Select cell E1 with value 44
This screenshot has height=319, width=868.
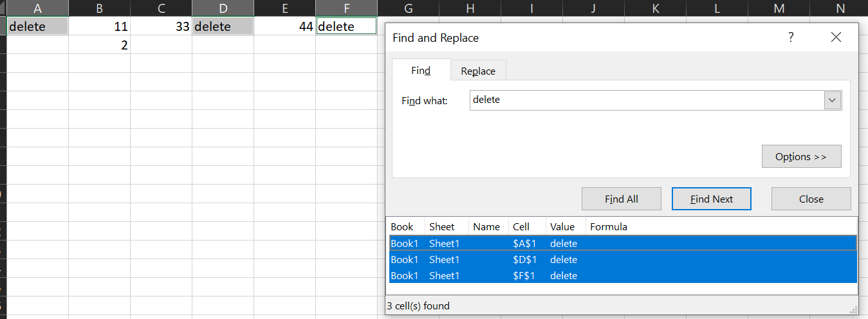coord(284,26)
